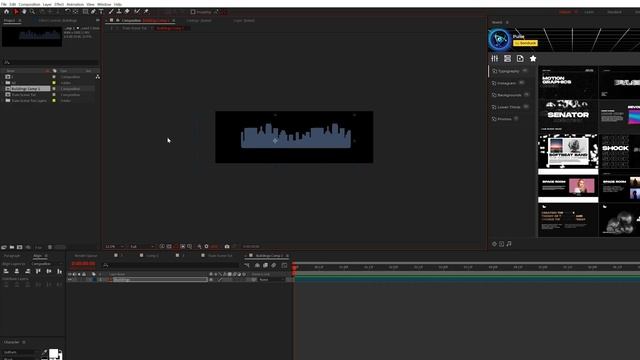640x360 pixels.
Task: Select the Pen tool
Action: (x=93, y=12)
